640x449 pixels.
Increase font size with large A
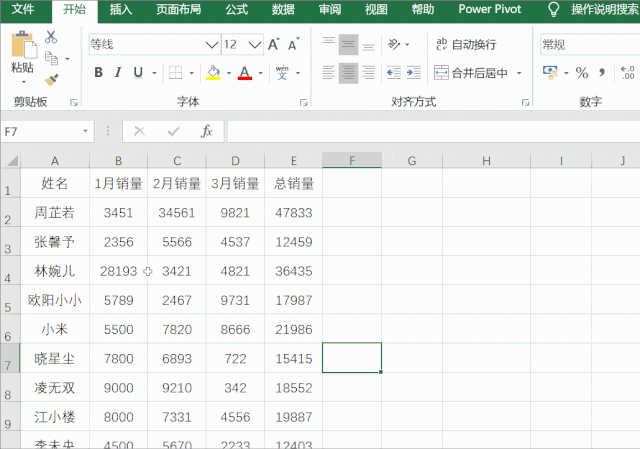pyautogui.click(x=274, y=44)
